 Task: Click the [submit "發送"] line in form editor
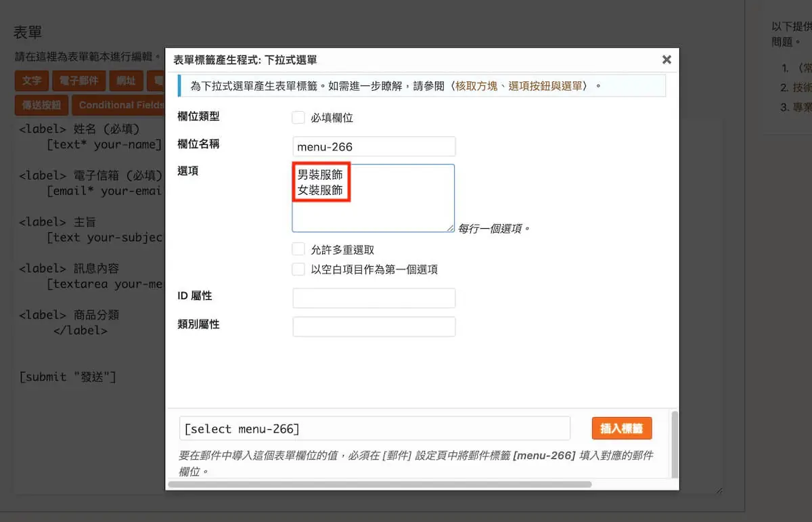click(68, 377)
